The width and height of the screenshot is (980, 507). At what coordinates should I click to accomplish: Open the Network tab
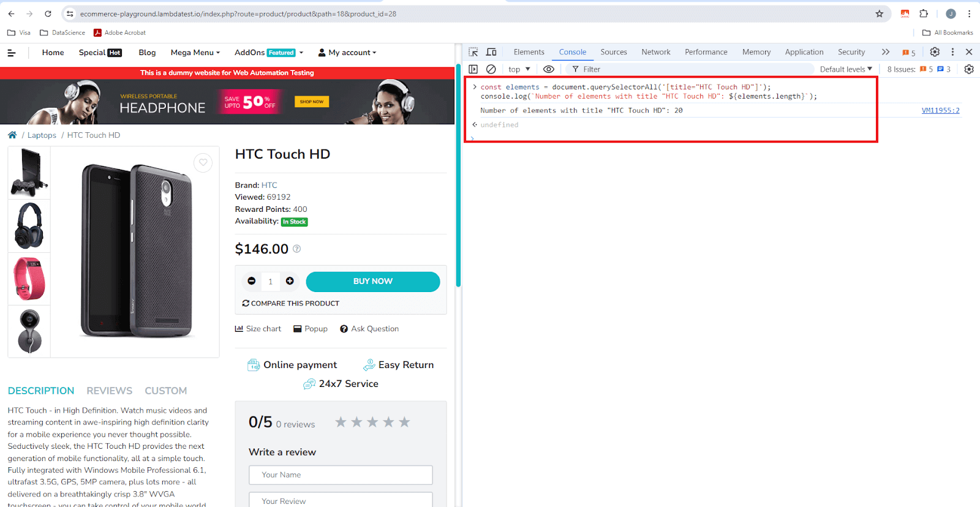point(656,52)
